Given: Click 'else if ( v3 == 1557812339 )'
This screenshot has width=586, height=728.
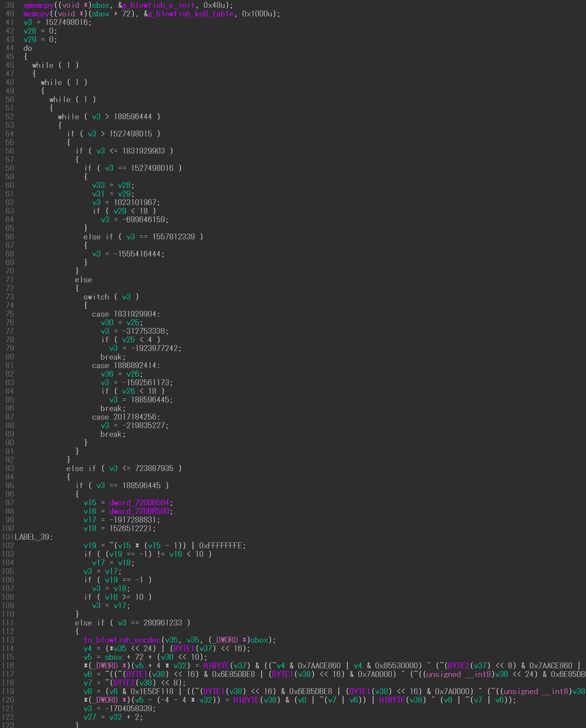Looking at the screenshot, I should [x=143, y=237].
